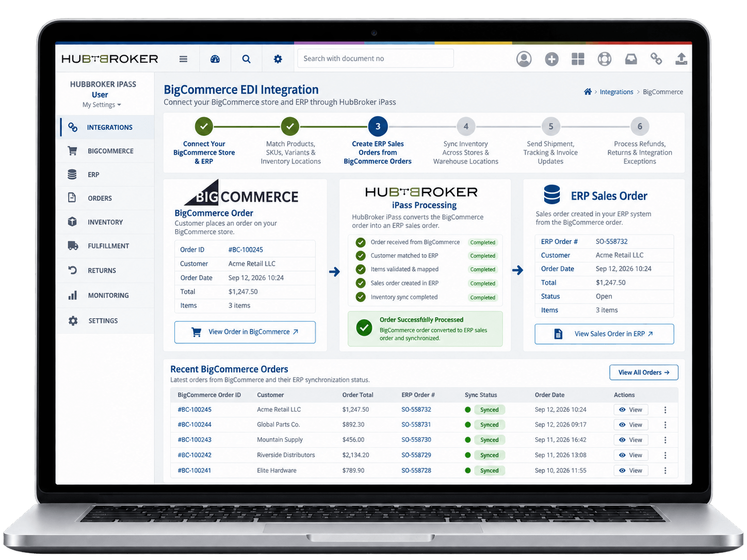
Task: Open ERP order link SO-558730
Action: pos(416,440)
